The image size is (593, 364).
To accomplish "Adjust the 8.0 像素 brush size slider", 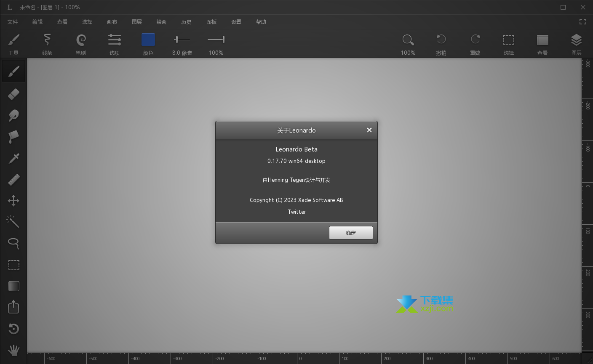I will point(182,40).
